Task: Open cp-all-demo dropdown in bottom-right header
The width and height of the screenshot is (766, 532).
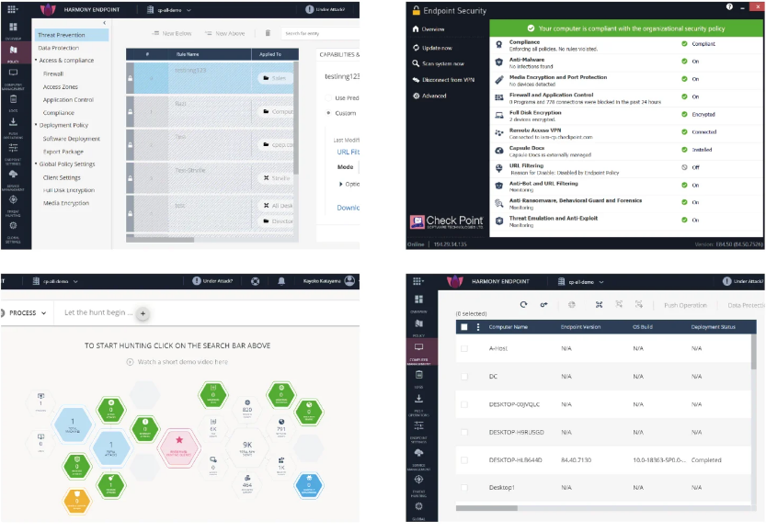Action: tap(581, 281)
